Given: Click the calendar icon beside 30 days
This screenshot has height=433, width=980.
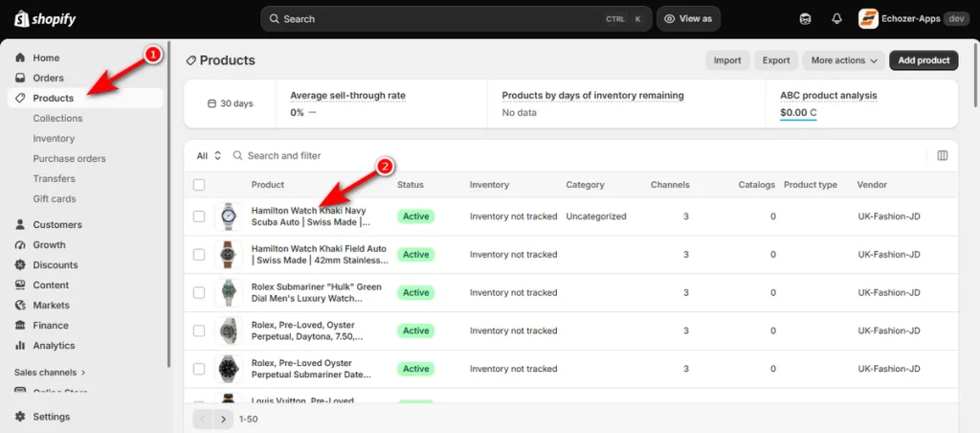Looking at the screenshot, I should pyautogui.click(x=212, y=103).
